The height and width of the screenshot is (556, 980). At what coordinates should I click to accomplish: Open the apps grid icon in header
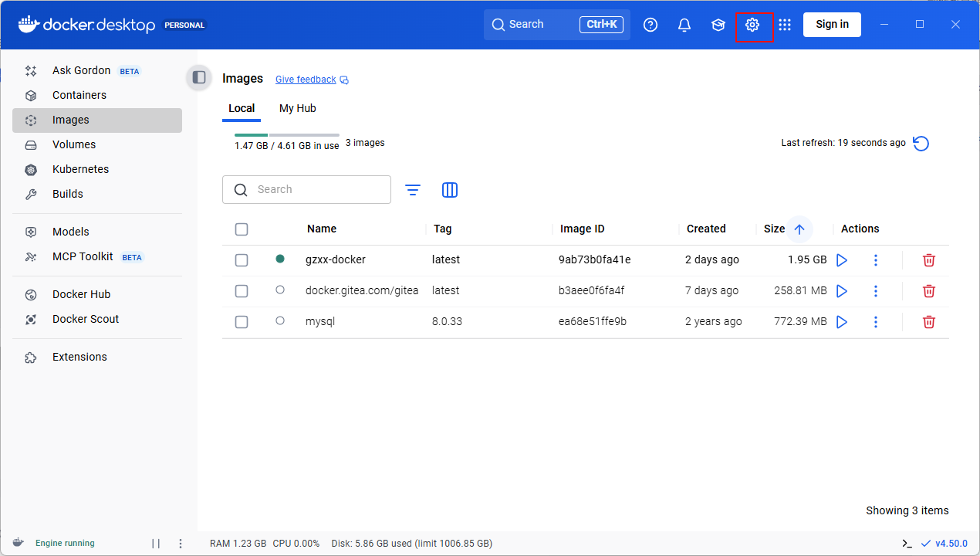(x=785, y=25)
